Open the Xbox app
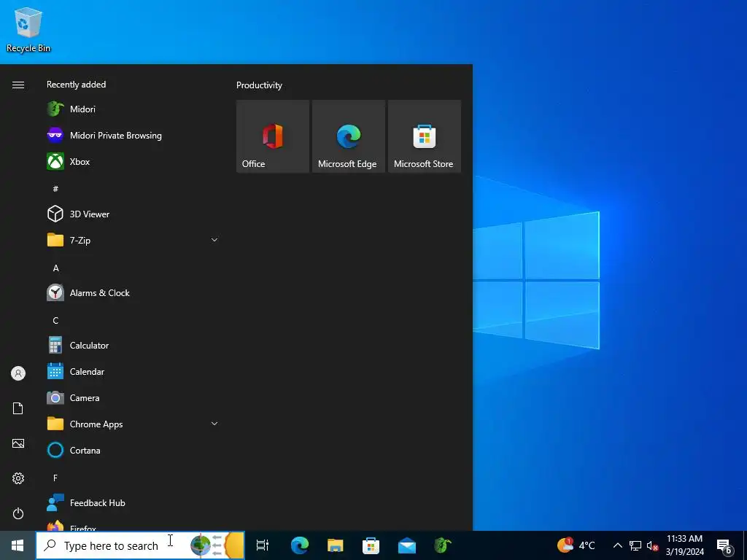Viewport: 747px width, 560px height. 133,161
